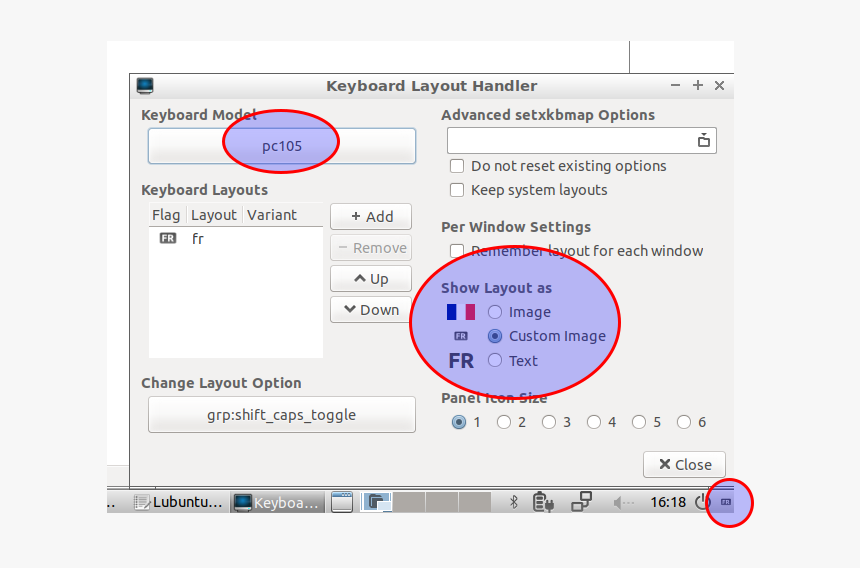
Task: Click the monitor icon in dialog title bar
Action: pyautogui.click(x=145, y=86)
